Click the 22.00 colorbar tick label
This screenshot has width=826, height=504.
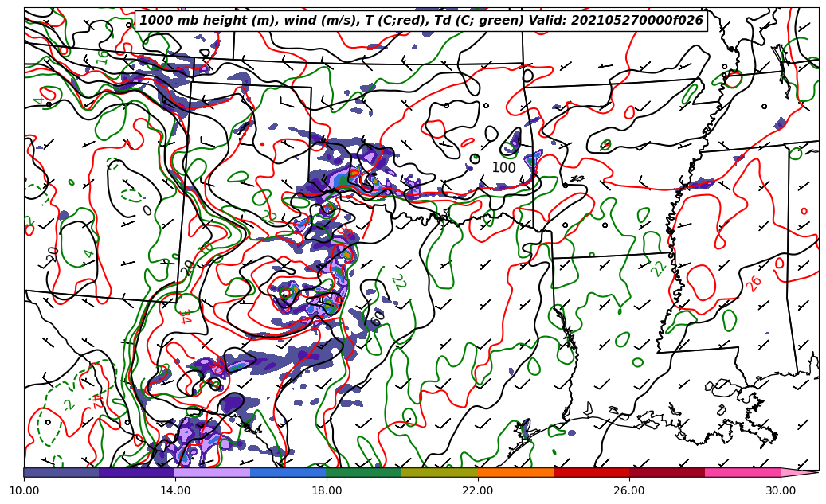click(x=478, y=490)
